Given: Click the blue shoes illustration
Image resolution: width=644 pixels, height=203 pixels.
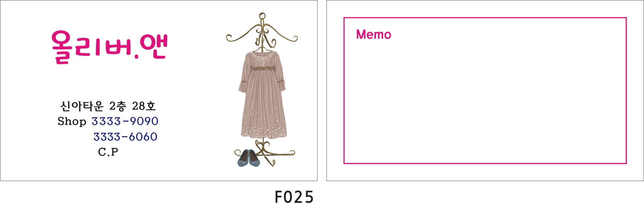Looking at the screenshot, I should 248,158.
